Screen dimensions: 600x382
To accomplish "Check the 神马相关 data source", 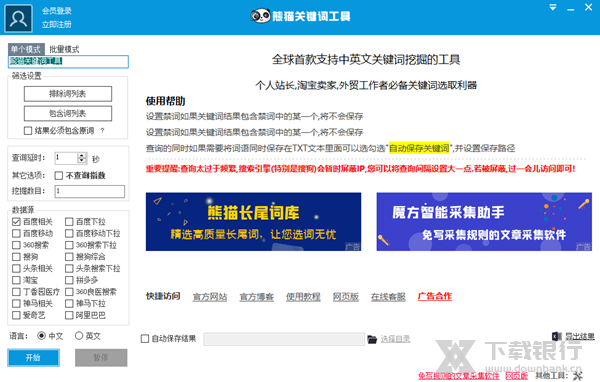I will click(16, 304).
